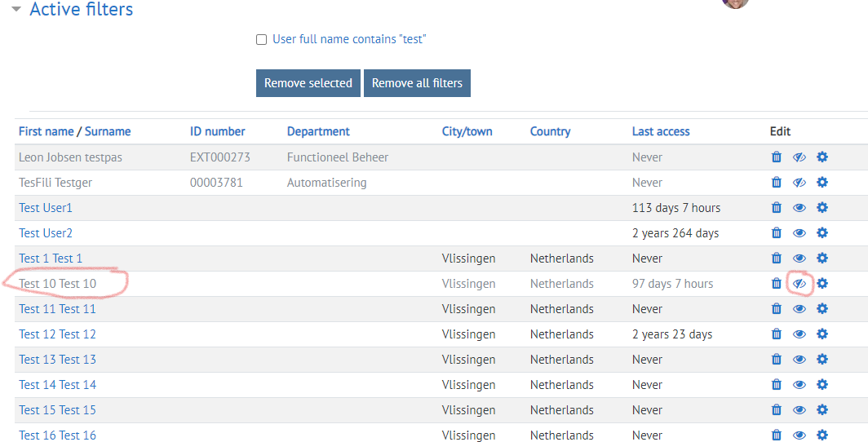Unsuspend Leon Jobsen testpas via crossed eye
The height and width of the screenshot is (442, 868).
pyautogui.click(x=799, y=157)
